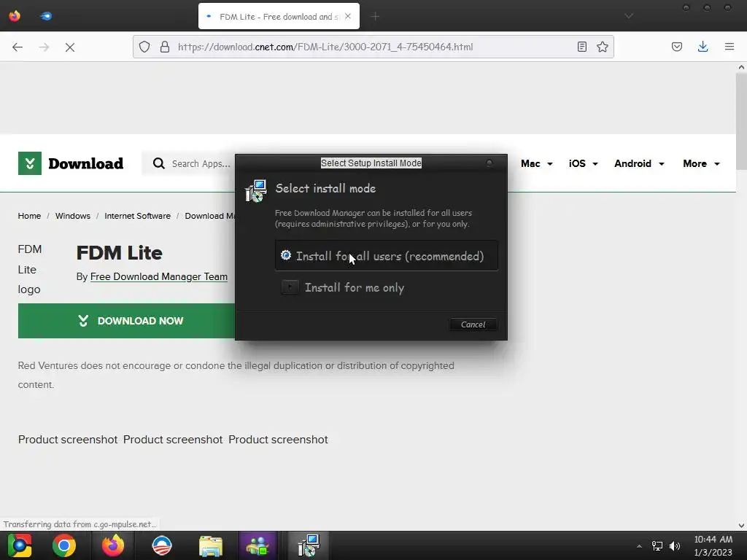
Task: Open the volume speaker tray icon
Action: [x=675, y=545]
